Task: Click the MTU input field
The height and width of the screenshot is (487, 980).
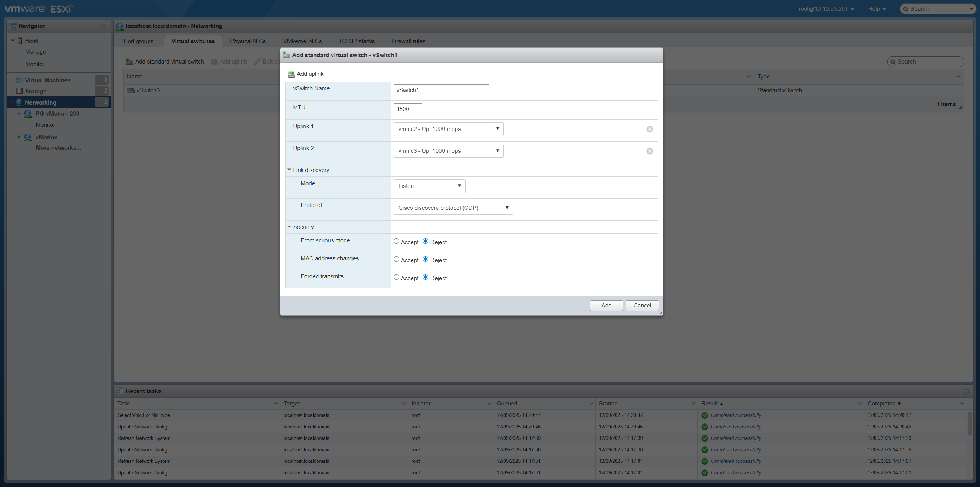Action: pos(407,108)
